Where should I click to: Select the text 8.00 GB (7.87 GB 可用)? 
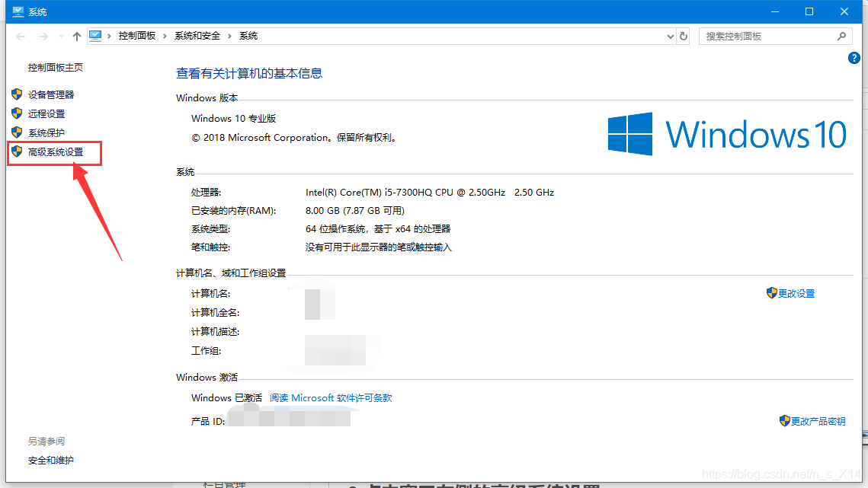(355, 211)
